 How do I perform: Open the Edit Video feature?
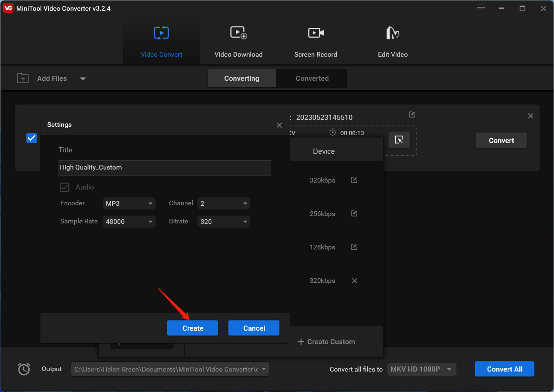[x=392, y=39]
